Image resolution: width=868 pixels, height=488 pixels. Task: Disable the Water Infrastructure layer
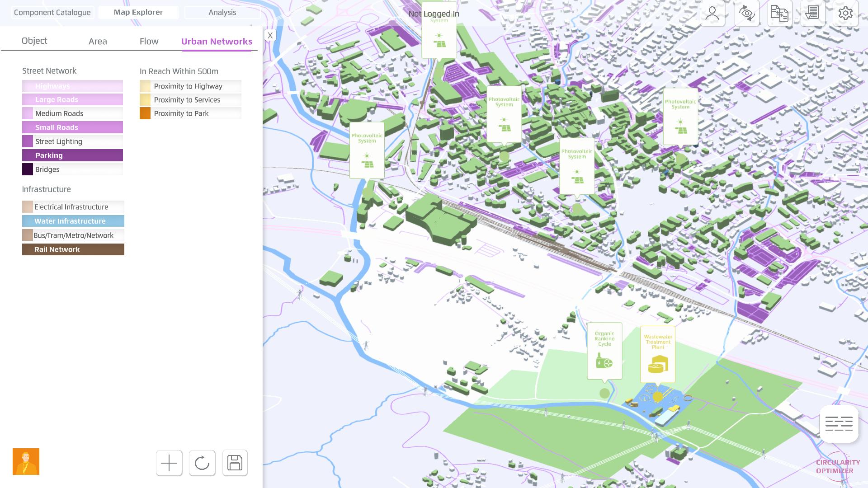pyautogui.click(x=73, y=221)
